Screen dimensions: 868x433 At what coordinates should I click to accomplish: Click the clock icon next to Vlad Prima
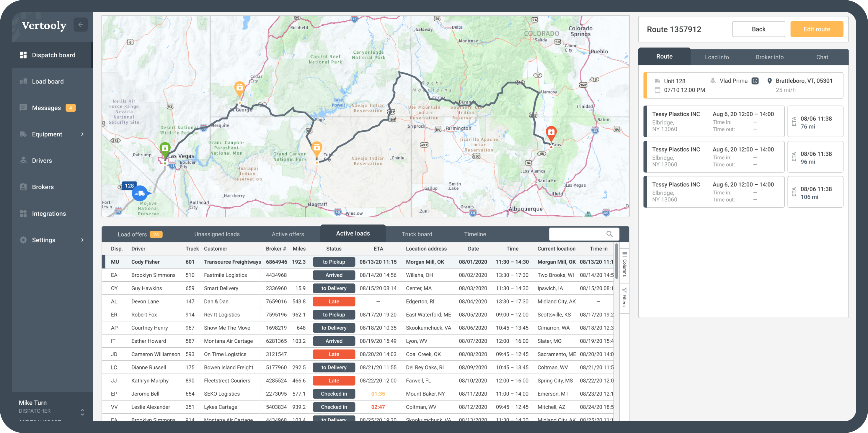(756, 81)
